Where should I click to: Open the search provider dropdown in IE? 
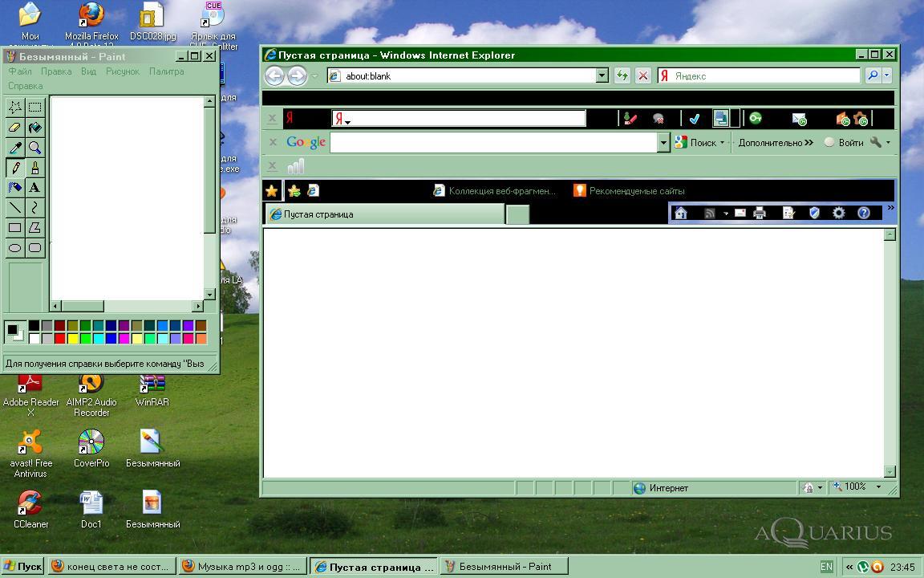point(887,75)
